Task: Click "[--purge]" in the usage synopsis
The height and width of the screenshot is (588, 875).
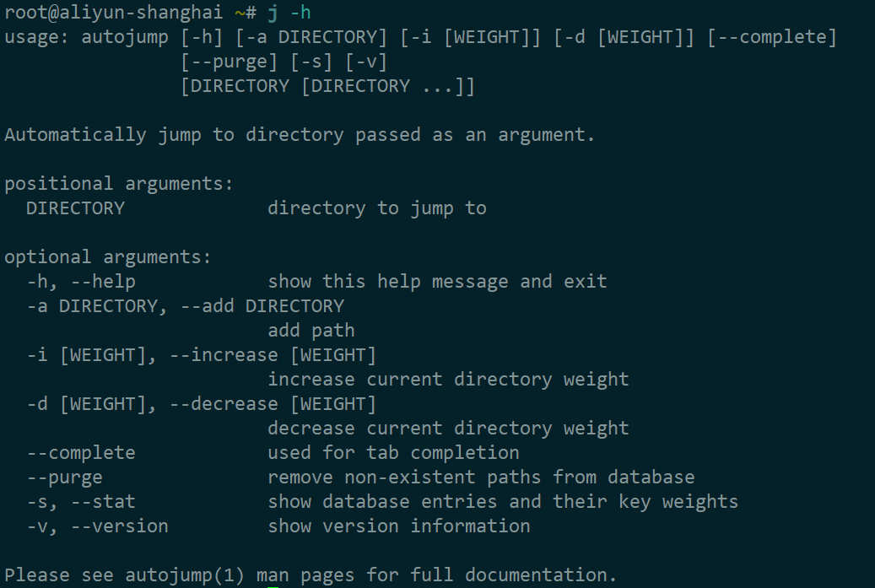Action: tap(229, 62)
